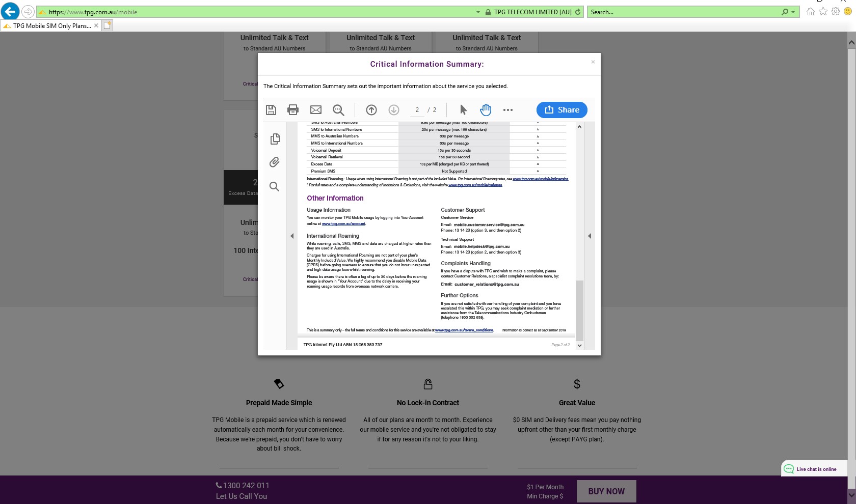
Task: Close the TPG Mobile tab
Action: click(96, 26)
